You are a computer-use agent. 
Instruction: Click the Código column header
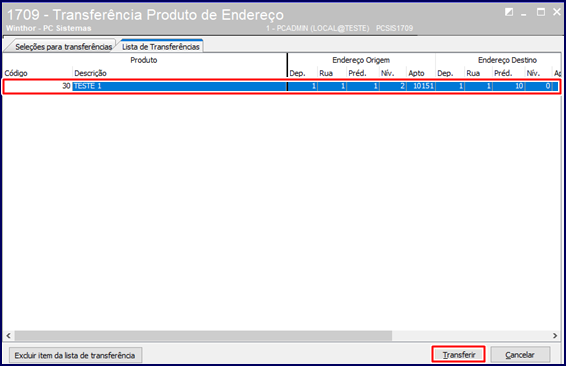coord(38,73)
